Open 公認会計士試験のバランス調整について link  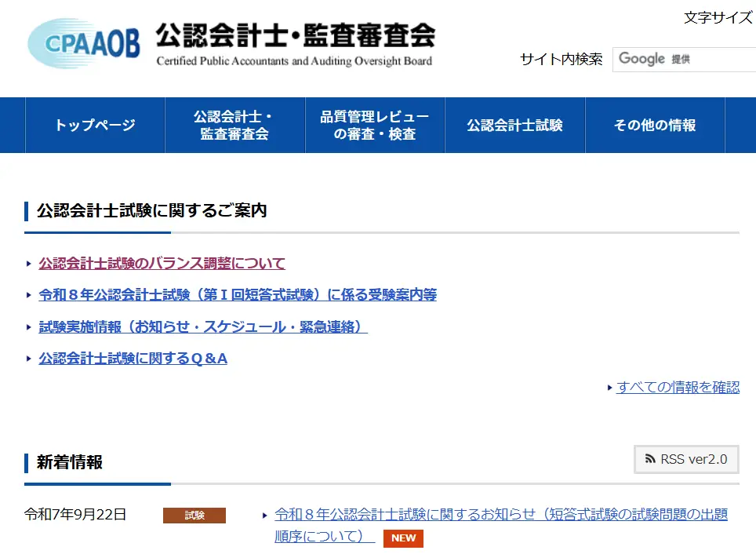(x=162, y=264)
